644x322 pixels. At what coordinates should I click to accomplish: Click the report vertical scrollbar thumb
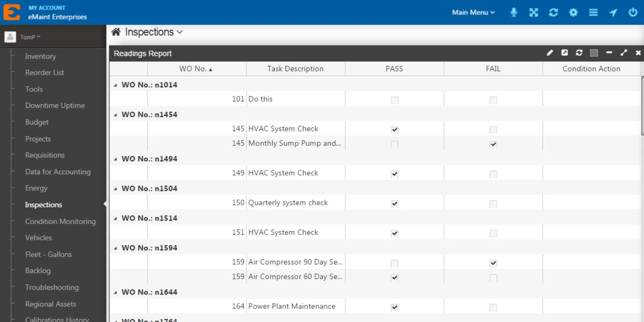[x=642, y=106]
